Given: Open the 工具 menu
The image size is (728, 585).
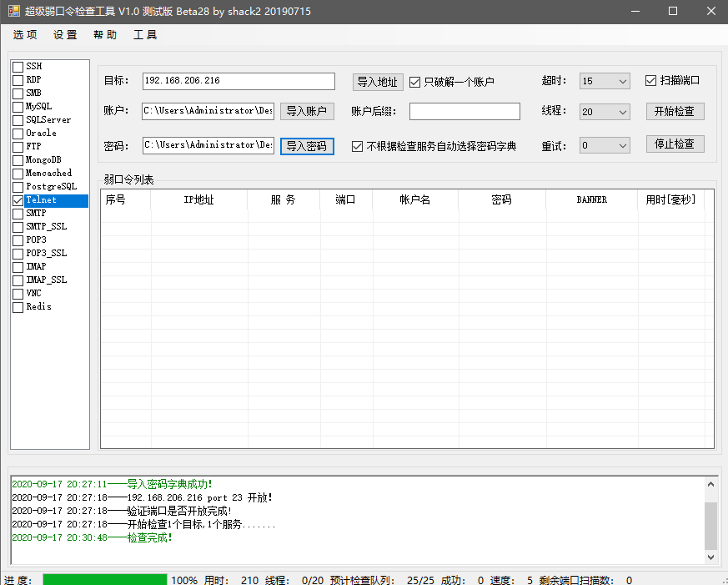Looking at the screenshot, I should tap(145, 35).
